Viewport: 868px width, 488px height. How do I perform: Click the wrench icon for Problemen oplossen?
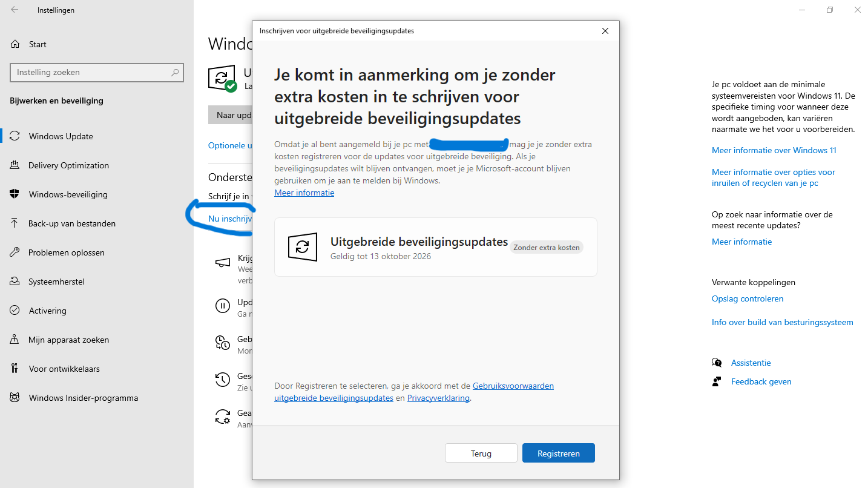tap(15, 252)
